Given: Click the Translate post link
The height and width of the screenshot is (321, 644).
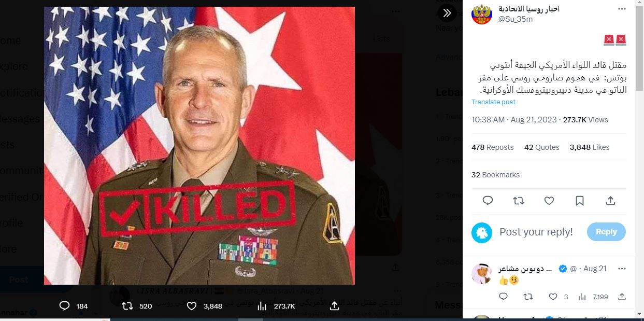Looking at the screenshot, I should point(493,102).
